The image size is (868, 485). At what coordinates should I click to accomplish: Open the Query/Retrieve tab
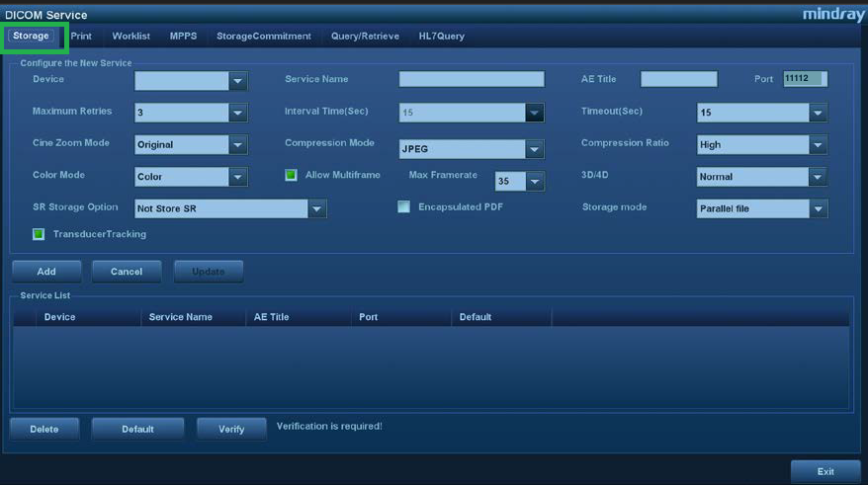click(365, 36)
